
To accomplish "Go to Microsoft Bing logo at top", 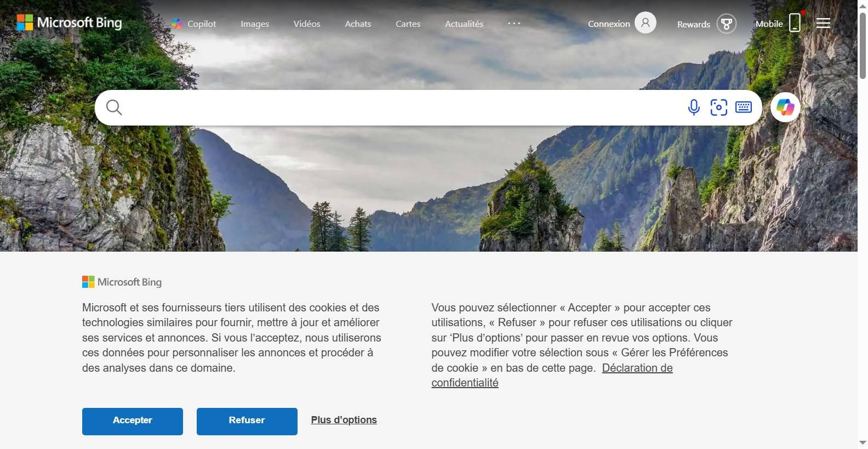I will point(70,22).
